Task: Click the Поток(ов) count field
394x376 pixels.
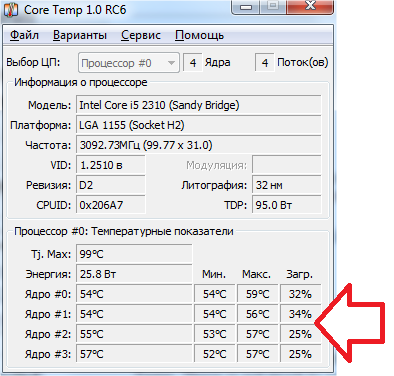Action: pos(265,62)
